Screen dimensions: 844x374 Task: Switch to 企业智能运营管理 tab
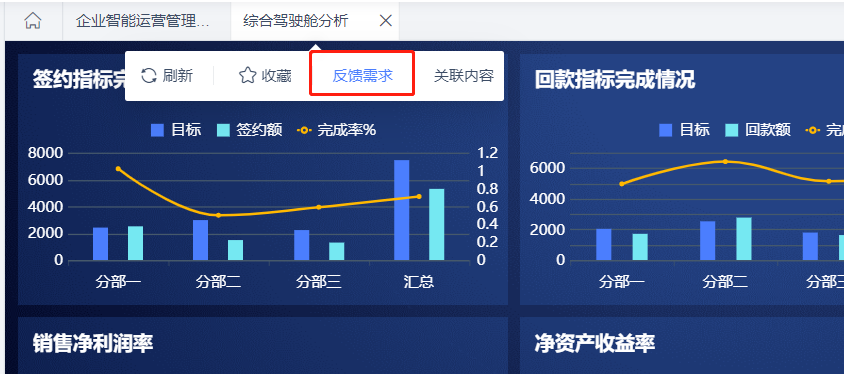pyautogui.click(x=143, y=21)
